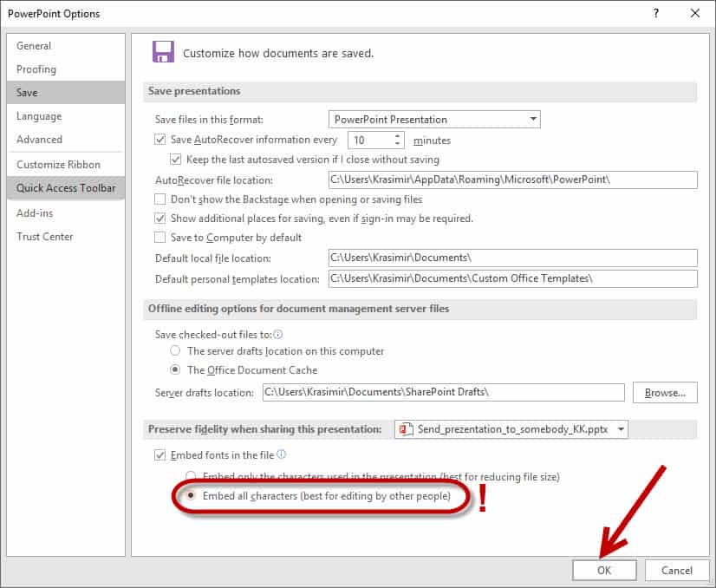Click the Help question mark icon

(x=655, y=13)
